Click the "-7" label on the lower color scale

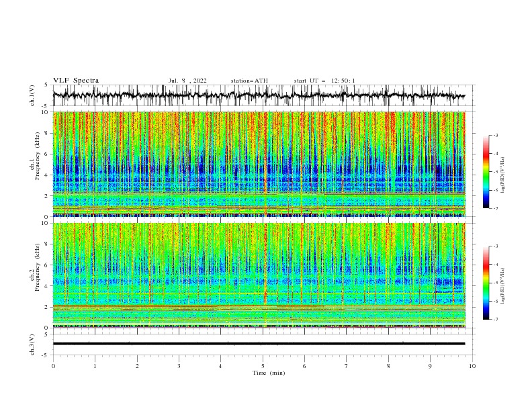point(496,320)
